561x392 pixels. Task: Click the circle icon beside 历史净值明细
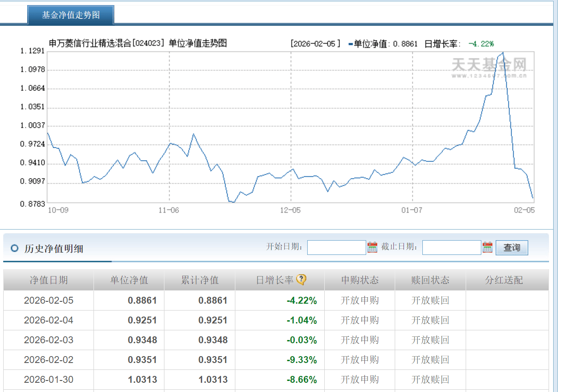(x=14, y=248)
